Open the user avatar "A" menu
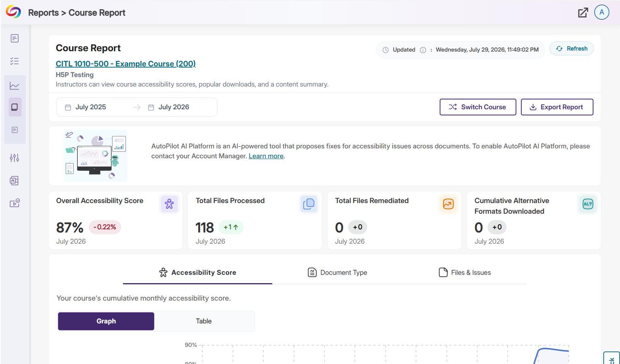The image size is (620, 364). 602,12
